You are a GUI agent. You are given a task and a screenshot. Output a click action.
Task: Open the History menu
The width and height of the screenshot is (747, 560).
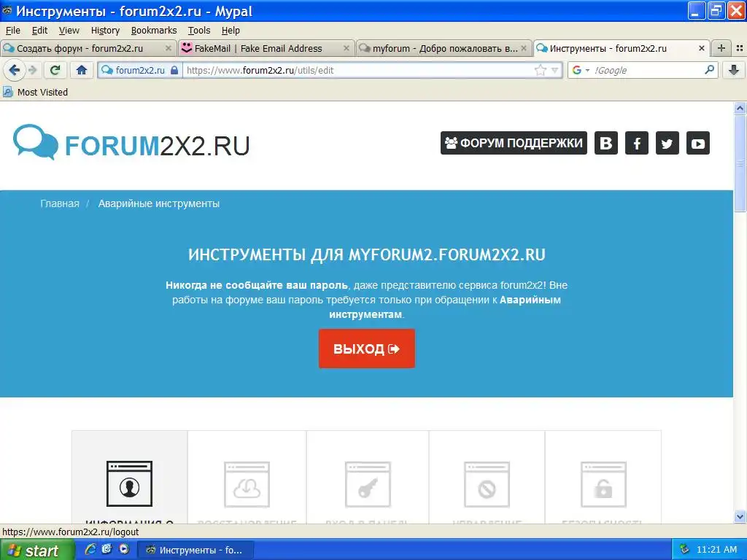(x=105, y=31)
